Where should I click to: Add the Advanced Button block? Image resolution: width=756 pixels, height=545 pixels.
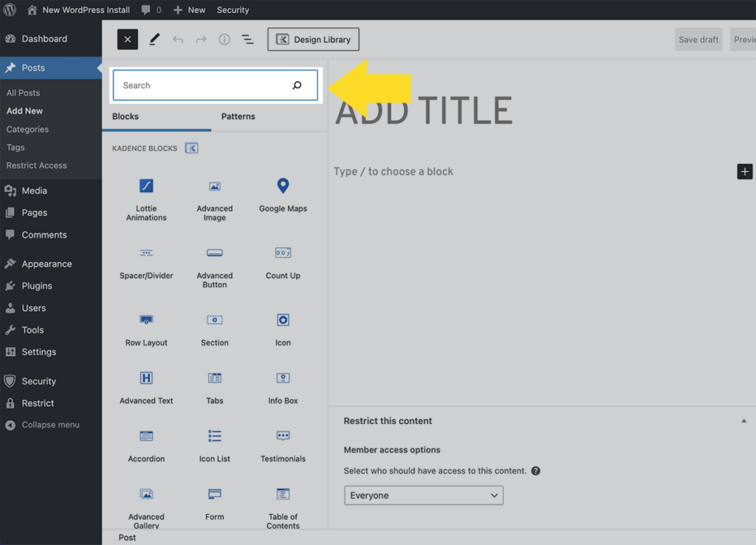pos(215,267)
